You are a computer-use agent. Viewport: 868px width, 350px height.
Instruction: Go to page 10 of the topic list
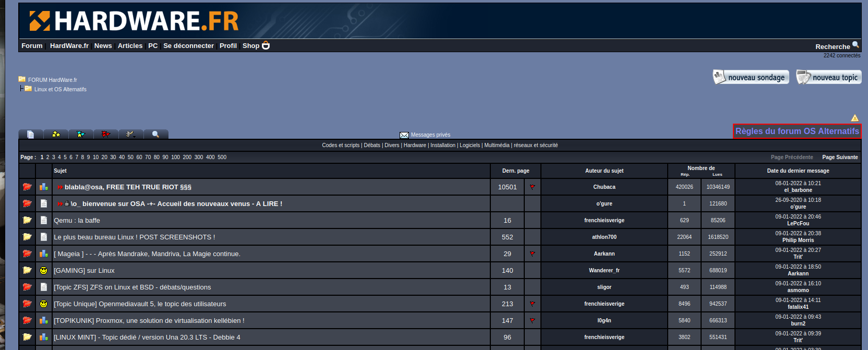95,157
